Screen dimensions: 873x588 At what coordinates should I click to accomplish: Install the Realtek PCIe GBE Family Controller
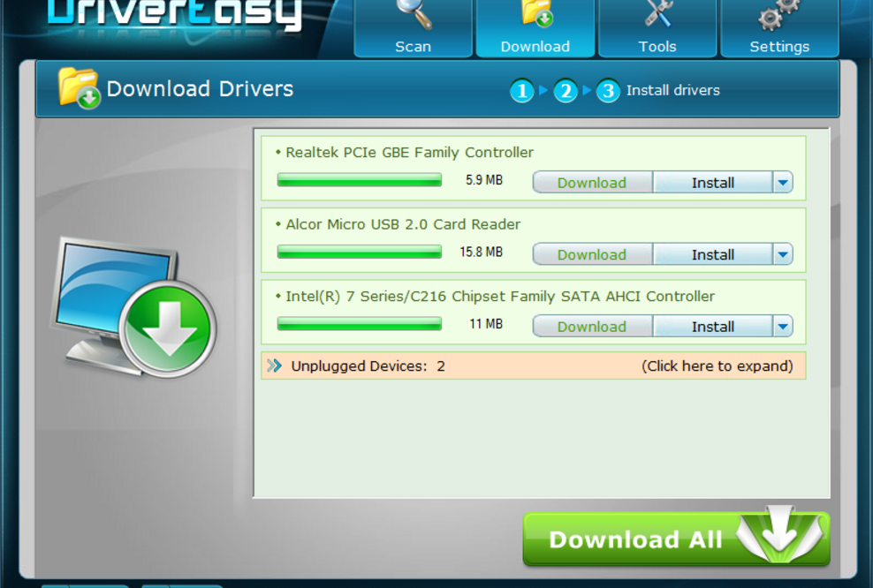point(712,183)
